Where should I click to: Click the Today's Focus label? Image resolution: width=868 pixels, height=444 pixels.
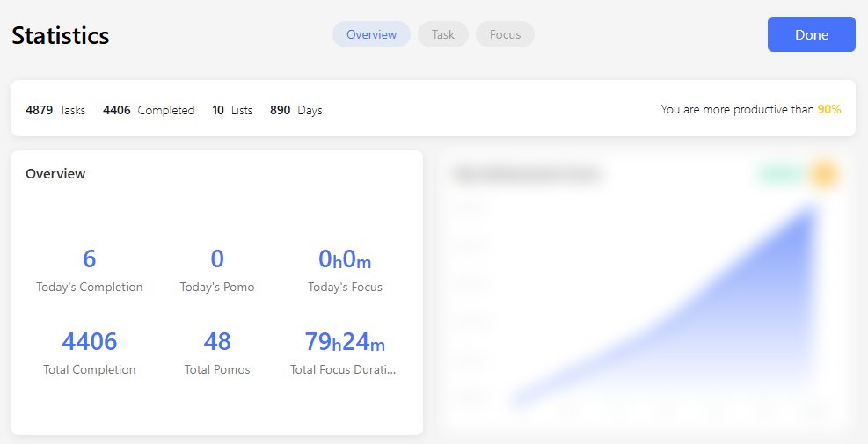345,287
